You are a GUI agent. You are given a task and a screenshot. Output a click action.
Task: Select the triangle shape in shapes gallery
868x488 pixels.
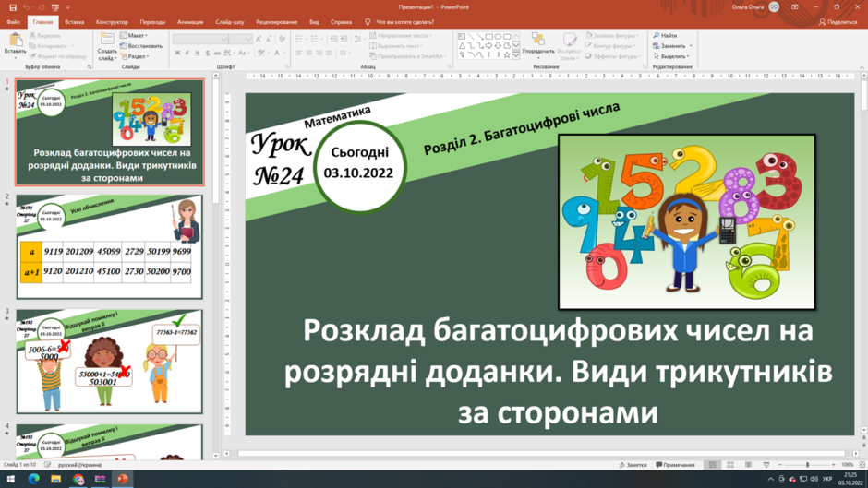(x=462, y=46)
